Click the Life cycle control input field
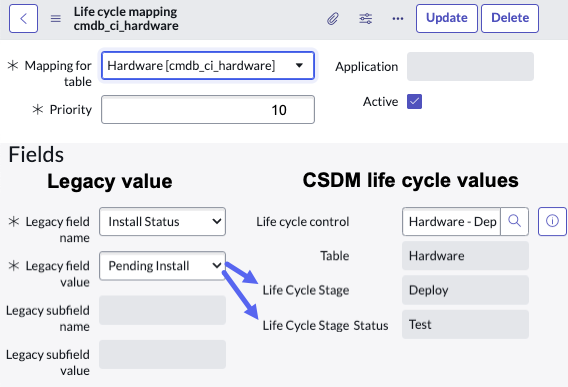568x387 pixels. click(x=451, y=221)
